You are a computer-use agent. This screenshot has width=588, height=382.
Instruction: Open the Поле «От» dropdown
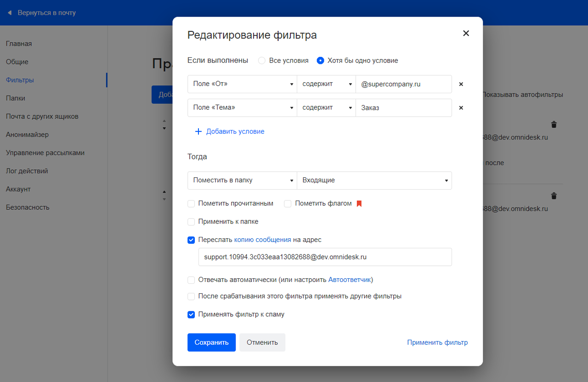243,84
